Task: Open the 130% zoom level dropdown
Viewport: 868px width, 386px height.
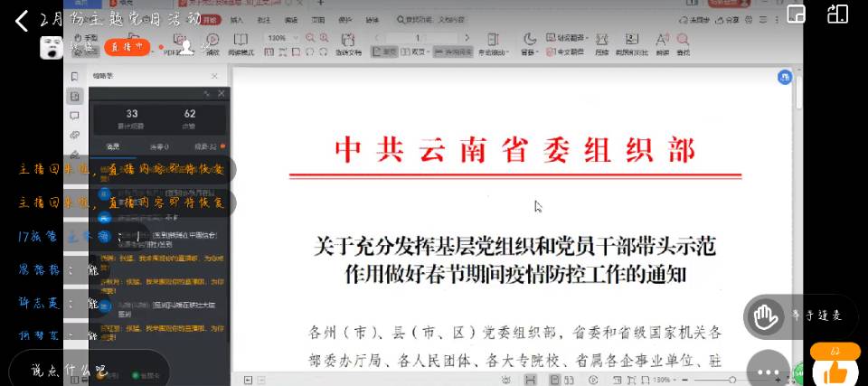Action: [x=282, y=38]
